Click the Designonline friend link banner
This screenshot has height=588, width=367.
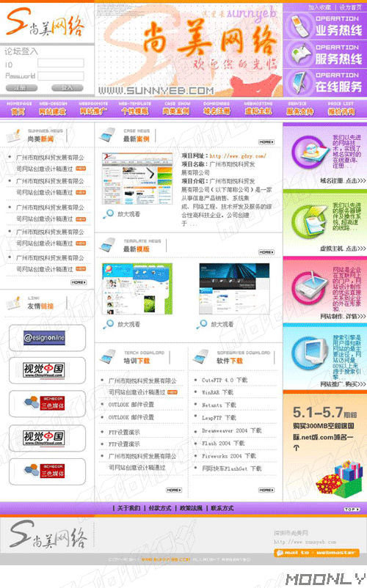coord(44,338)
